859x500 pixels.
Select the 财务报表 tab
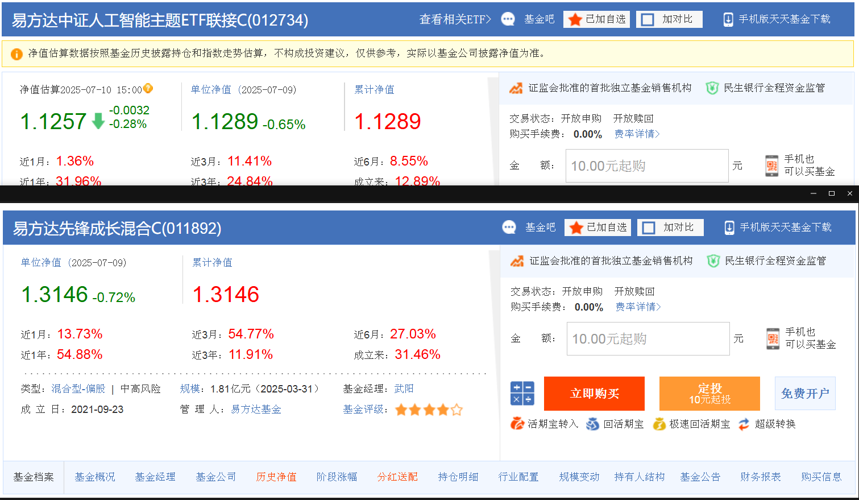(x=760, y=477)
